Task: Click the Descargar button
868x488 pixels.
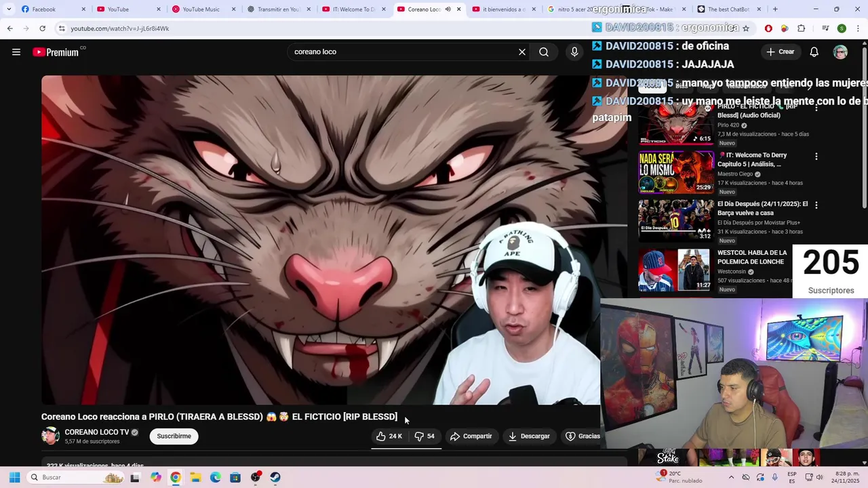Action: coord(529,436)
